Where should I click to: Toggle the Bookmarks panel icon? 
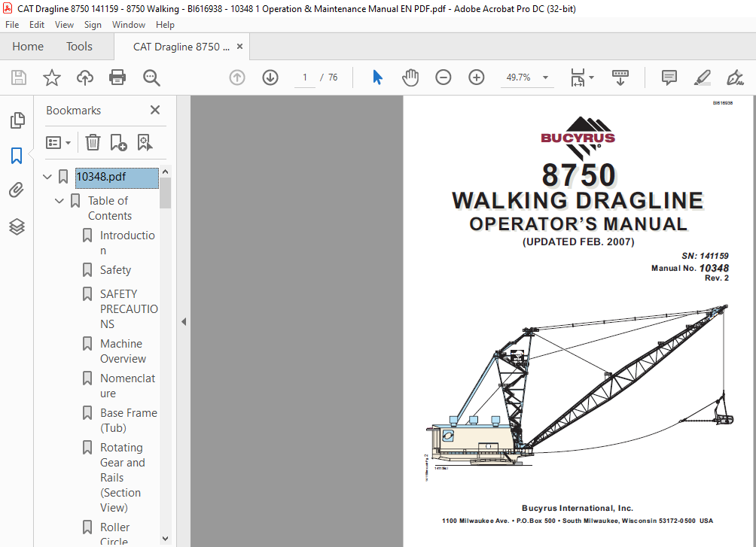click(x=17, y=156)
